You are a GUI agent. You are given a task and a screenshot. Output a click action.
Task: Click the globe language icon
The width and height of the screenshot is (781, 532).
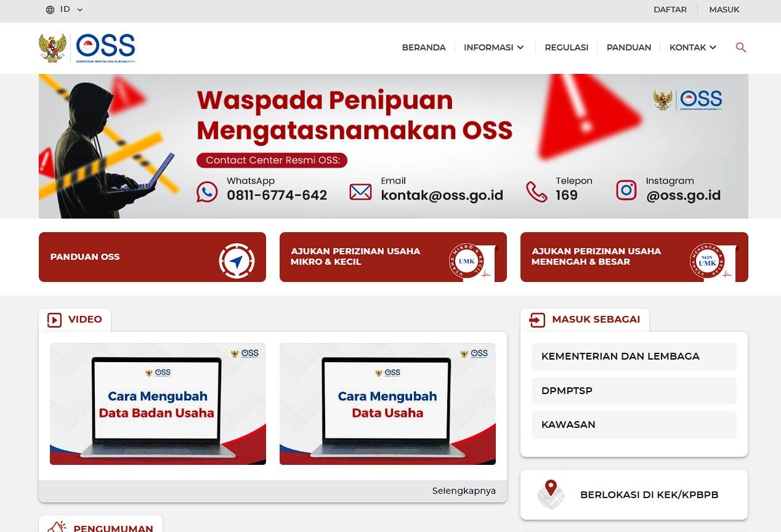click(x=50, y=10)
